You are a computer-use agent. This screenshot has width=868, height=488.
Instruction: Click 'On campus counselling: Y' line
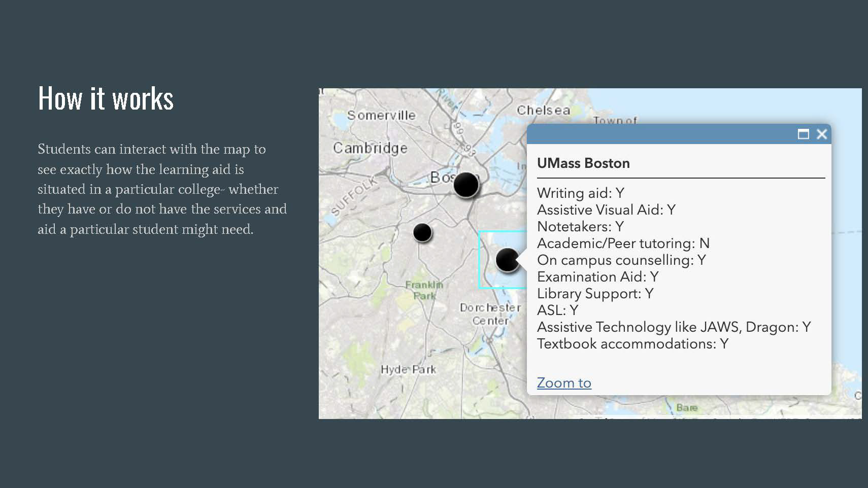[x=622, y=260]
